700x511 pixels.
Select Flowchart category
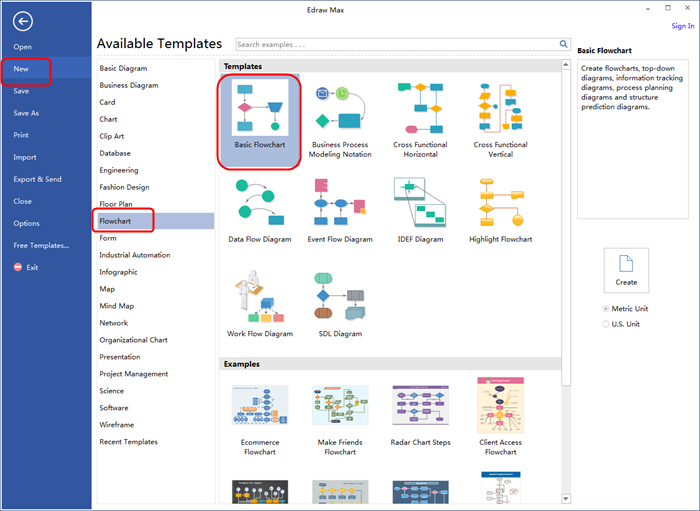tap(156, 221)
